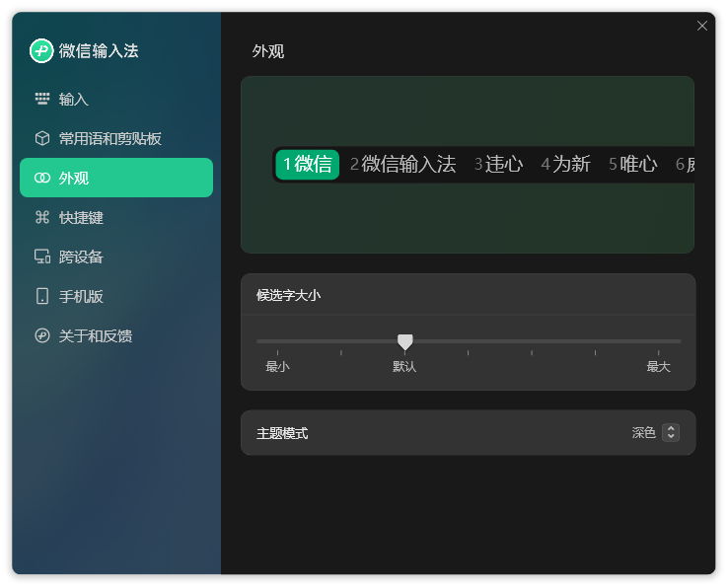Click the 外观 page title

coord(268,51)
